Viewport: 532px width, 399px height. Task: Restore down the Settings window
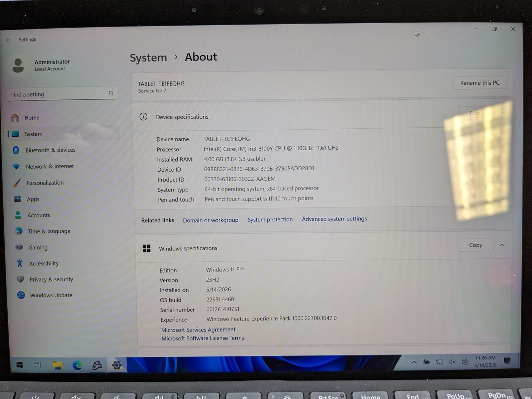[494, 29]
